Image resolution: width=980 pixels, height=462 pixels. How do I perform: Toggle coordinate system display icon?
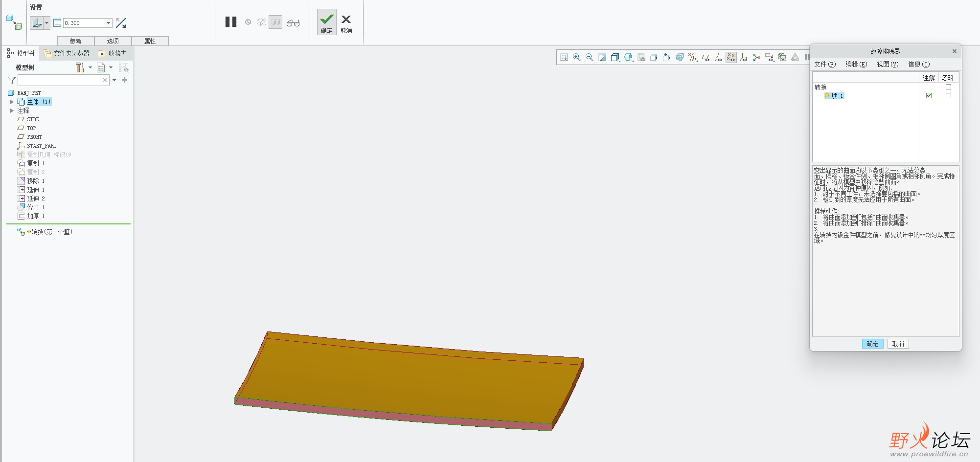[x=744, y=58]
